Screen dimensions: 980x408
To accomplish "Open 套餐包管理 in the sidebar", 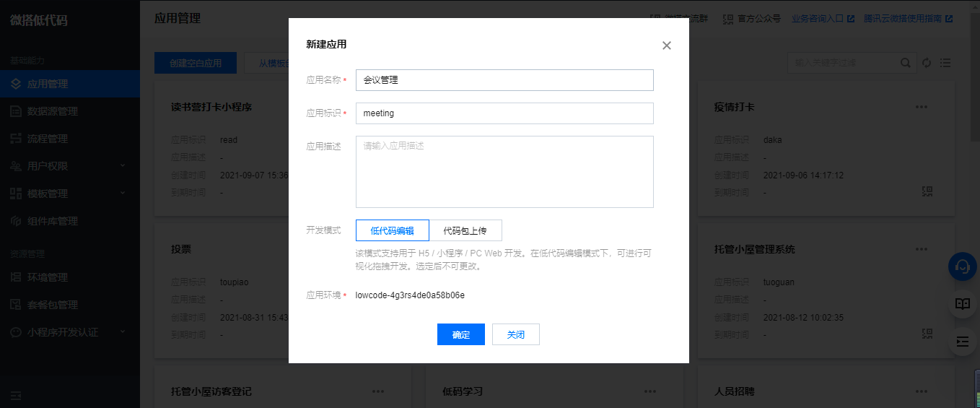I will pos(70,305).
